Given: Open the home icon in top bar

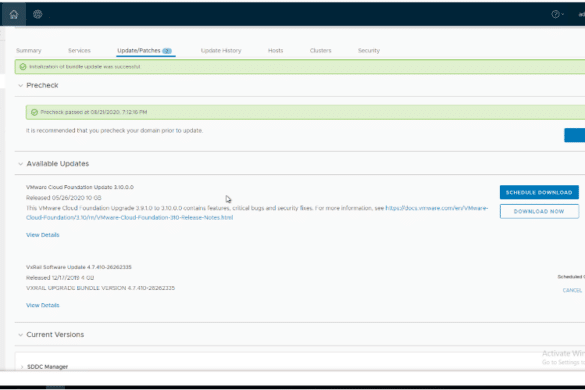Looking at the screenshot, I should (x=14, y=15).
